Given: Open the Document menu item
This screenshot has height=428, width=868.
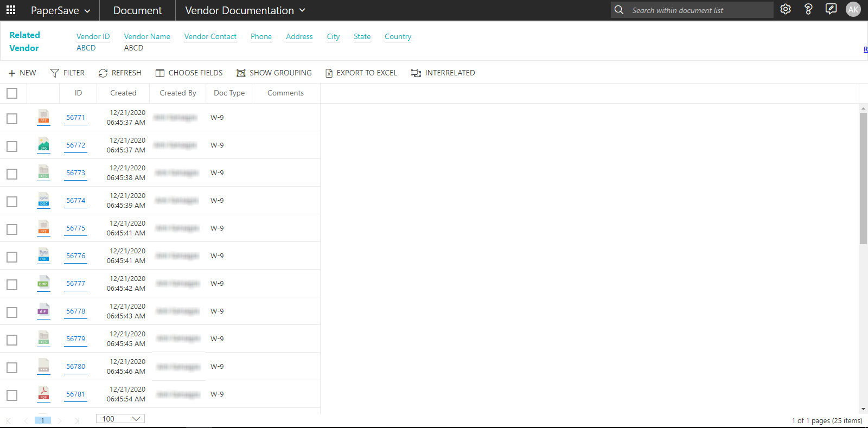Looking at the screenshot, I should tap(137, 10).
